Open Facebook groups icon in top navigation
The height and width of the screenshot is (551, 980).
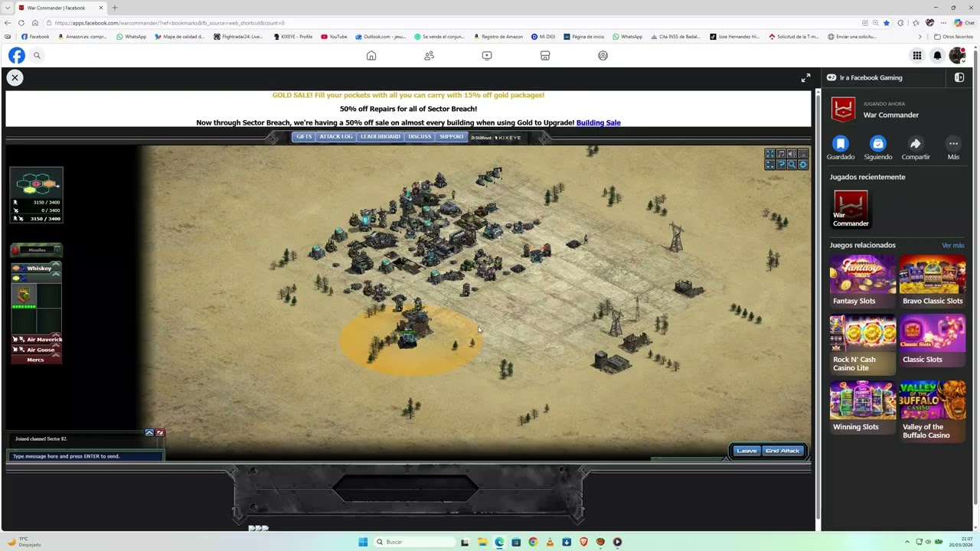[603, 55]
